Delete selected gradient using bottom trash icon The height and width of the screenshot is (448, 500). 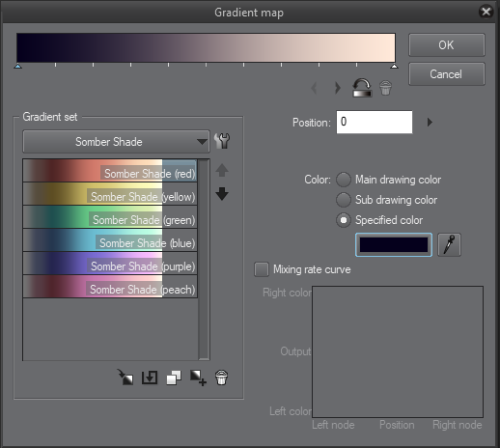[221, 378]
